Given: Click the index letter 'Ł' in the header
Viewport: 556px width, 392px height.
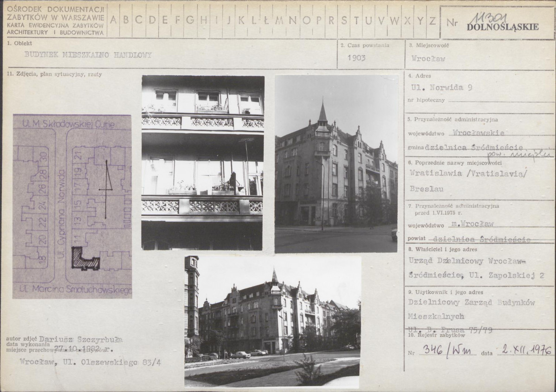Looking at the screenshot, I should point(267,20).
